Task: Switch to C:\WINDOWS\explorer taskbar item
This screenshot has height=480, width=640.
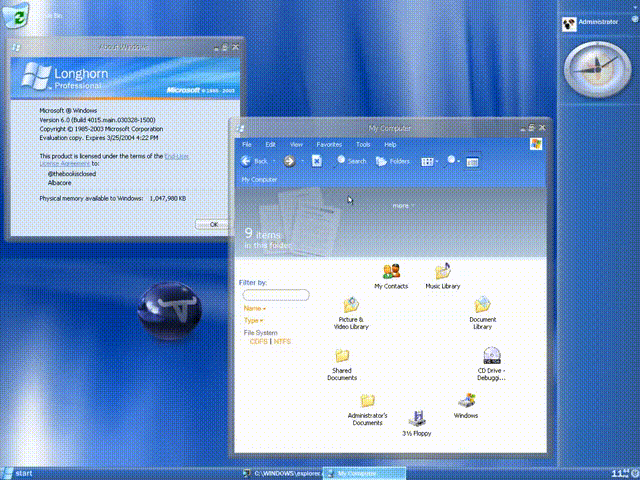Action: pos(282,473)
